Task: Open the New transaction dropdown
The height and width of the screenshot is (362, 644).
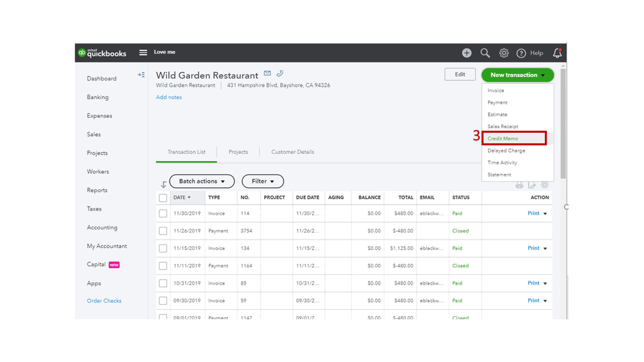Action: point(518,75)
